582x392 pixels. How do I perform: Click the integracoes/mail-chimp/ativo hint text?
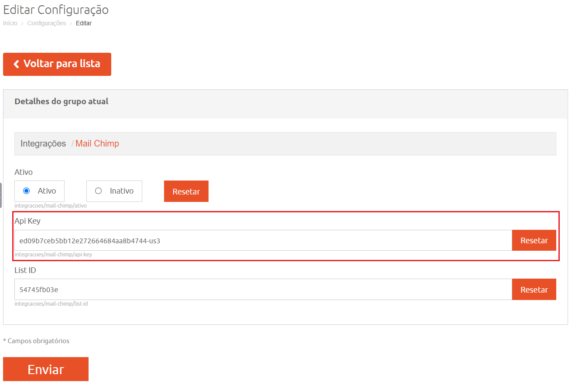[x=51, y=205]
